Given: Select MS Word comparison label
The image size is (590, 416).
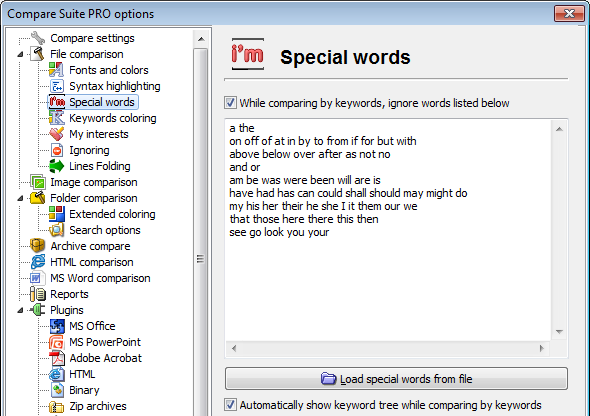Looking at the screenshot, I should tap(100, 278).
